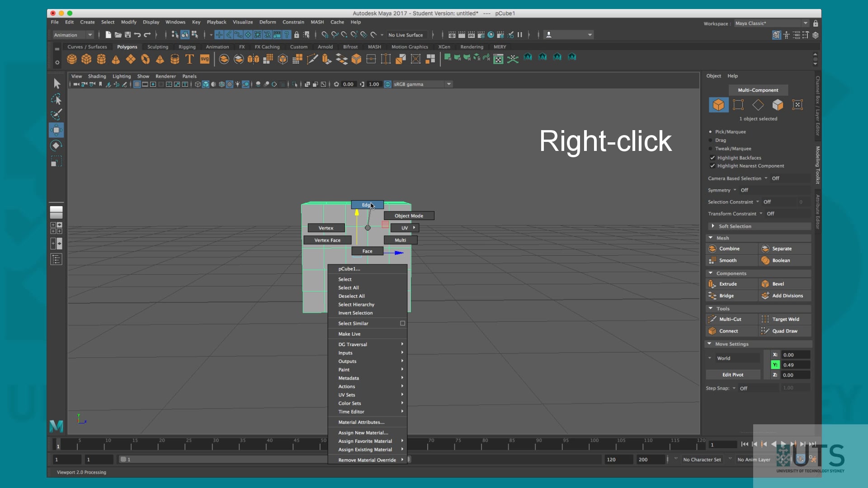Enable the Drag selection radio button
Image resolution: width=868 pixels, height=488 pixels.
tap(711, 140)
